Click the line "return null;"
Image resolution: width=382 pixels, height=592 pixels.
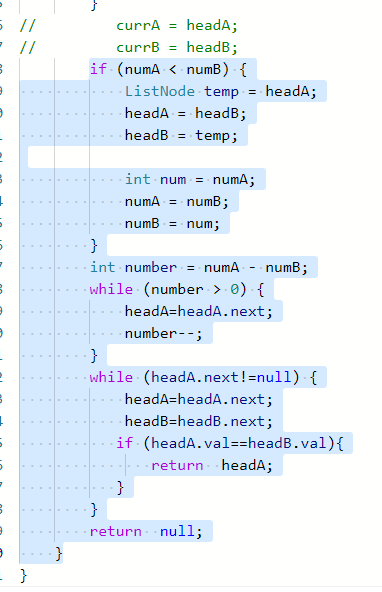(146, 531)
